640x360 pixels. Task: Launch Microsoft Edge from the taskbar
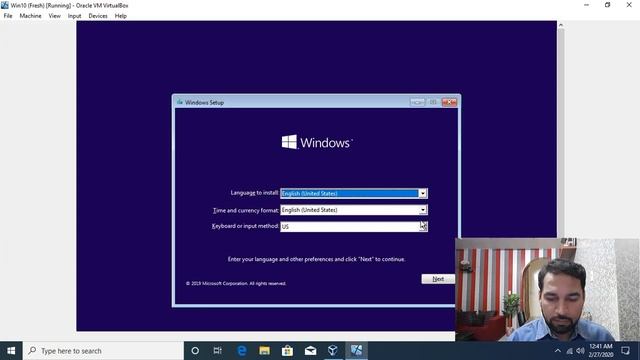[x=242, y=351]
